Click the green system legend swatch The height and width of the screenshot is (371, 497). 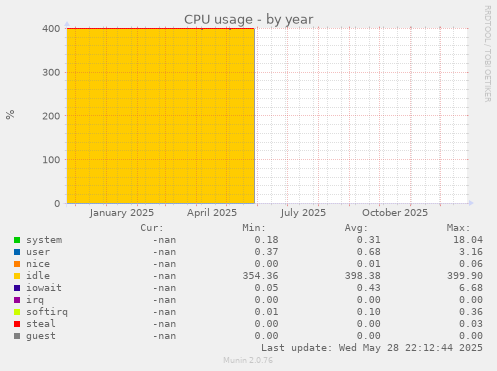tap(17, 240)
